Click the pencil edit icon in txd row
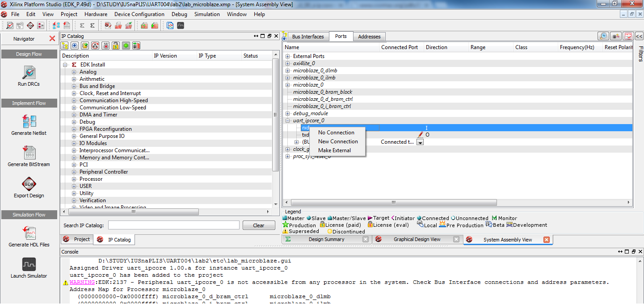This screenshot has width=644, height=308. (420, 134)
